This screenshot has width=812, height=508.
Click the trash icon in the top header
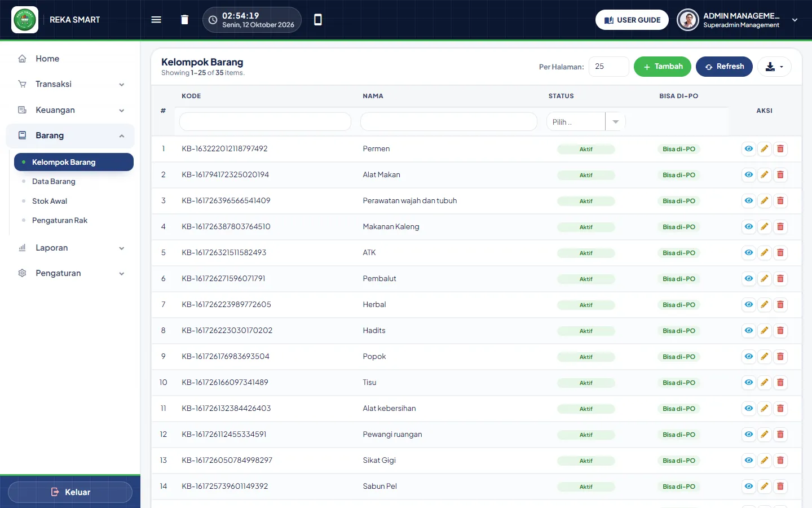click(184, 20)
